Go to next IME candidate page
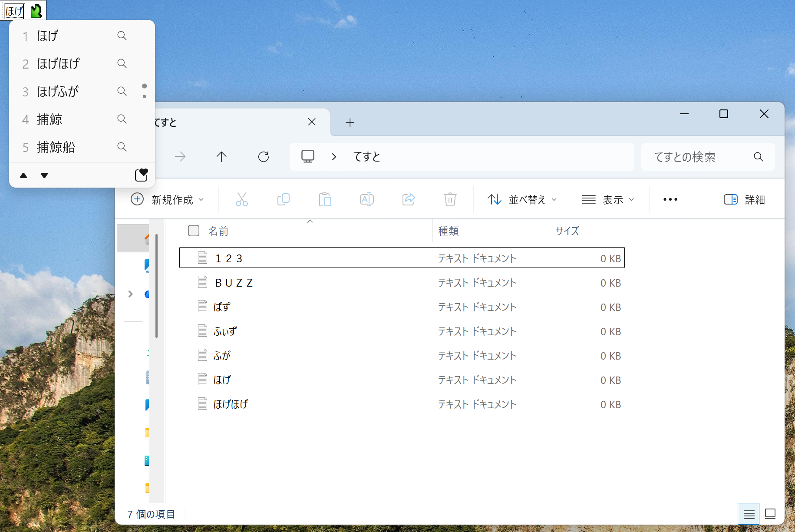Image resolution: width=795 pixels, height=532 pixels. tap(44, 175)
